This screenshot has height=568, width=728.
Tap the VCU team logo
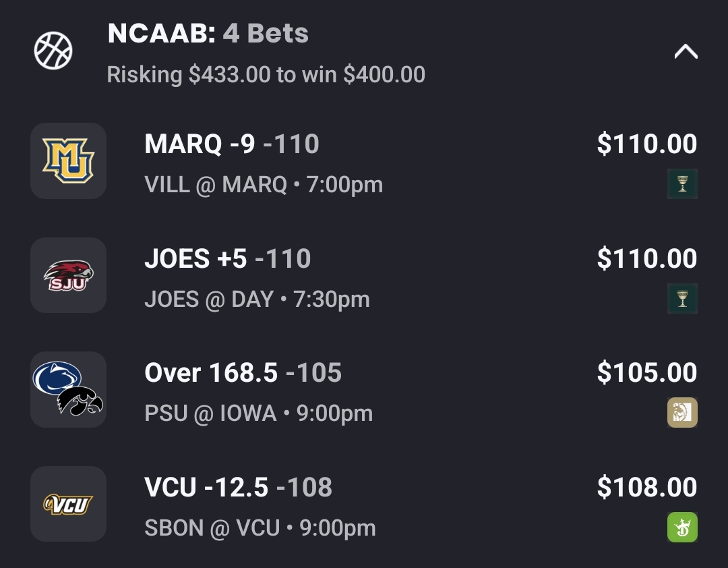[x=68, y=504]
